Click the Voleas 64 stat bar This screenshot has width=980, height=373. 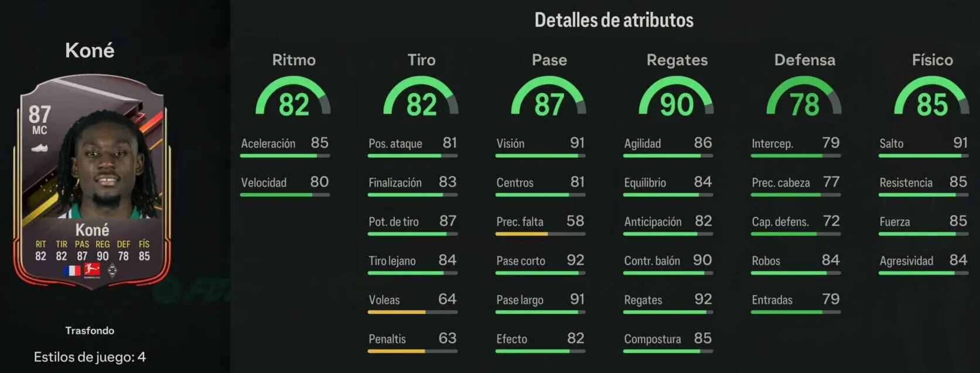pos(412,312)
